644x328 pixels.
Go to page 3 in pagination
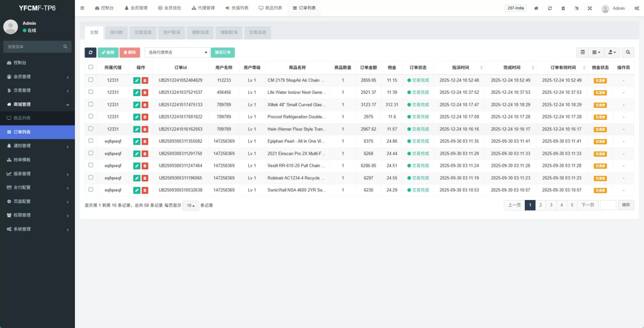pyautogui.click(x=551, y=205)
